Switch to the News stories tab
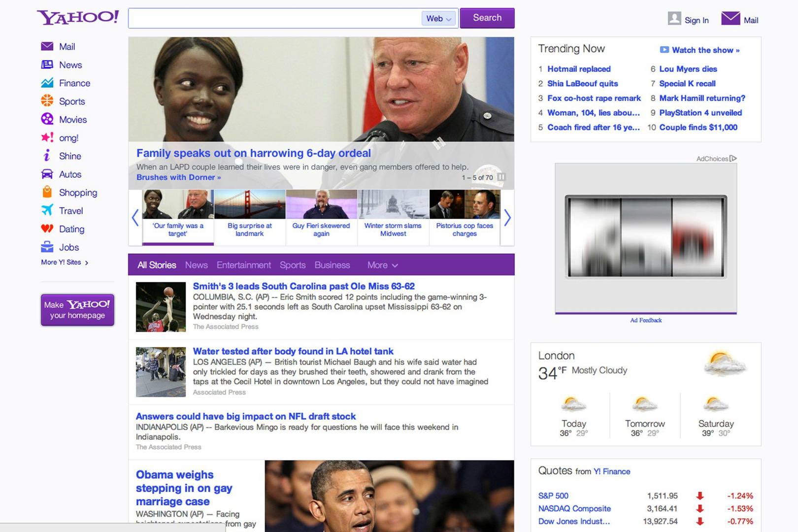The height and width of the screenshot is (532, 798). coord(196,265)
